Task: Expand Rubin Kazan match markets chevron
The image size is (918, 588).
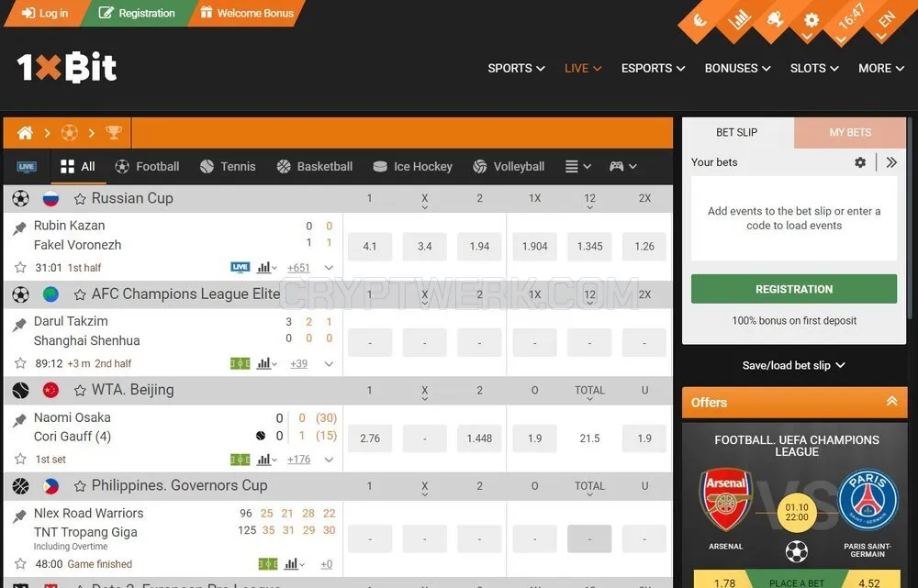Action: (329, 267)
